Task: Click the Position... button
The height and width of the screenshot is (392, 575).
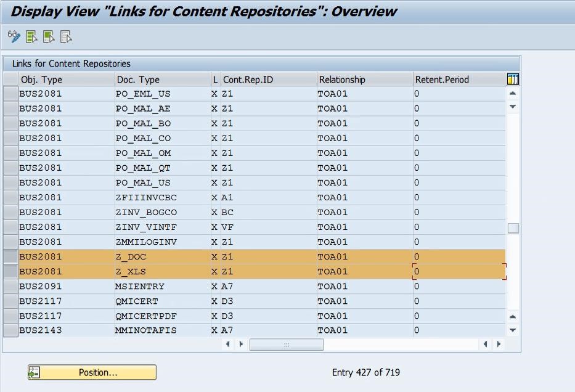Action: [92, 372]
